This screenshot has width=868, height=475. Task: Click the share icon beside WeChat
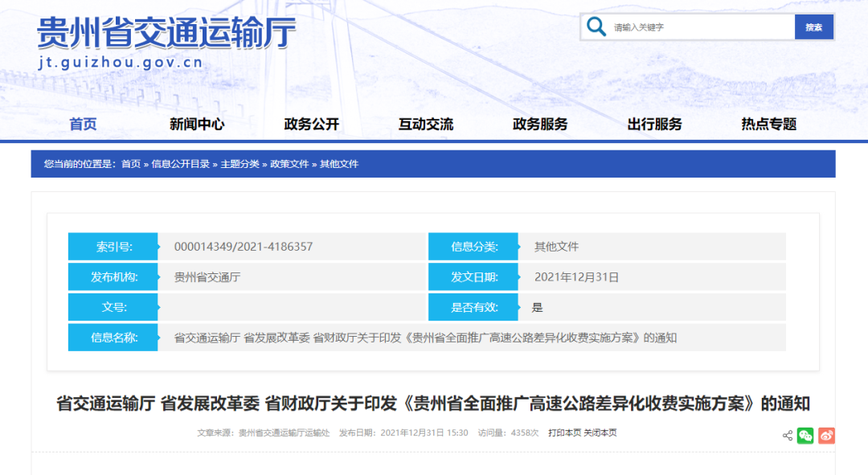click(x=788, y=436)
